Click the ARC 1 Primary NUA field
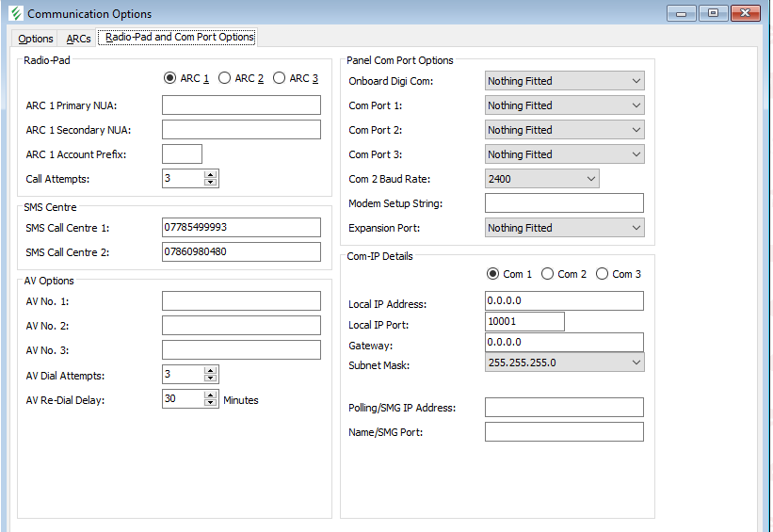 click(x=241, y=105)
